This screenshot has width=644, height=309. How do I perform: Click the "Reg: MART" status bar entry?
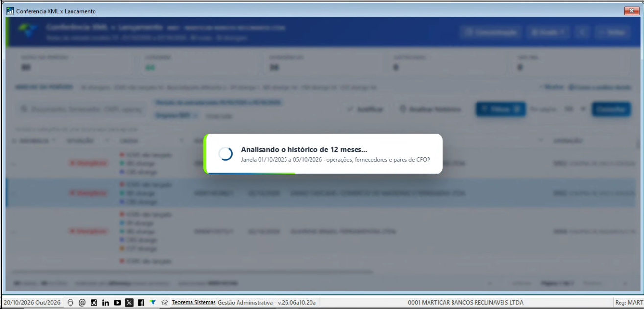click(x=629, y=303)
